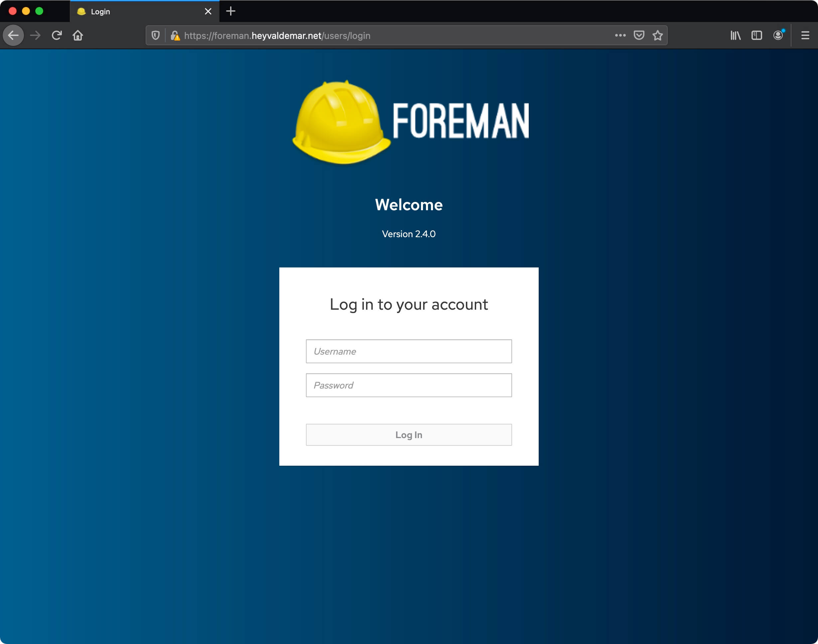This screenshot has height=644, width=818.
Task: Select the Username input field
Action: [x=408, y=351]
